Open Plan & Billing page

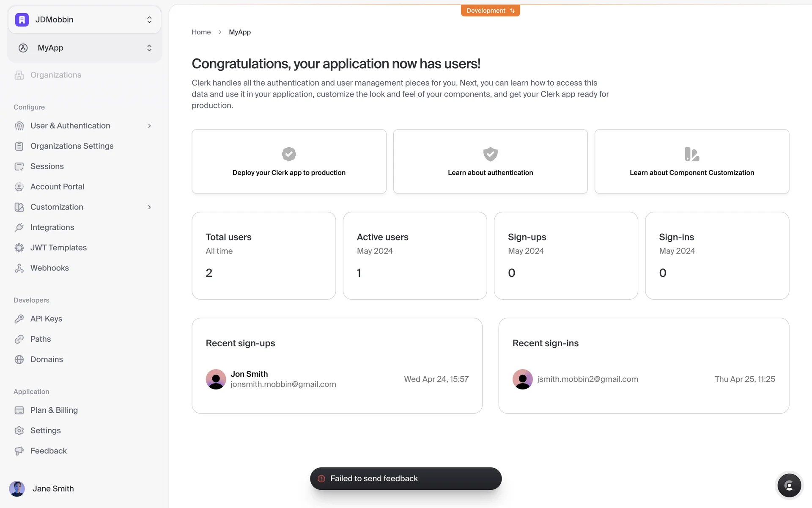54,410
